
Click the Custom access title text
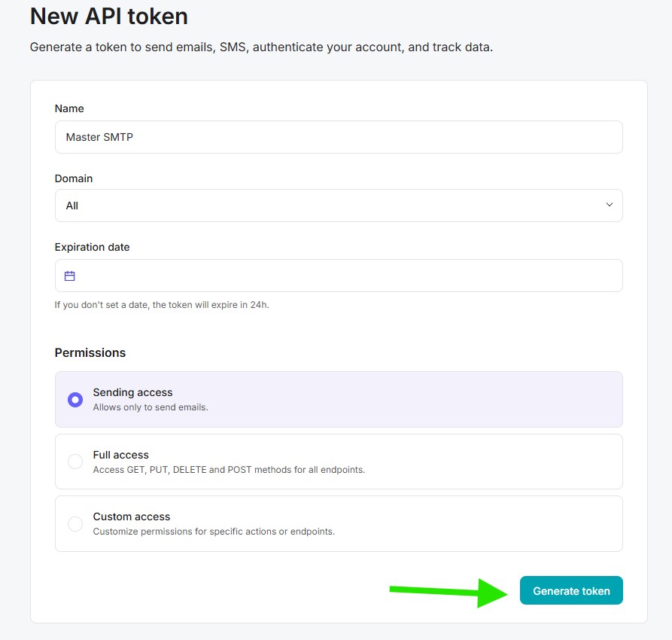[x=132, y=517]
